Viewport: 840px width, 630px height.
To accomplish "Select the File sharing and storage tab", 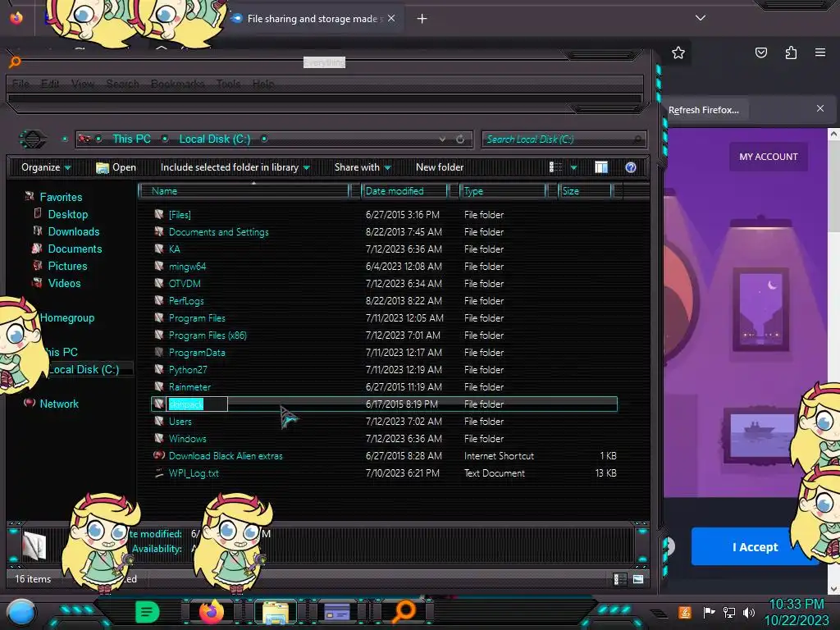I will click(313, 19).
